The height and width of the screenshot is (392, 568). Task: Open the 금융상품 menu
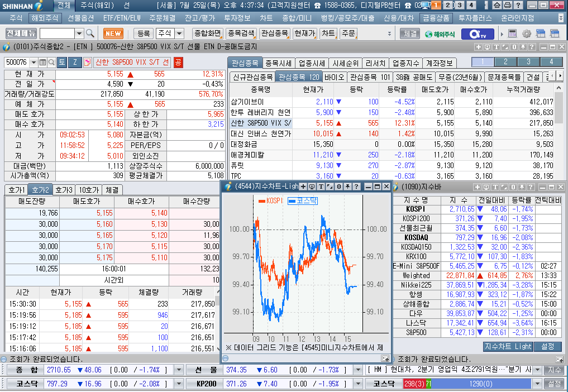point(436,18)
